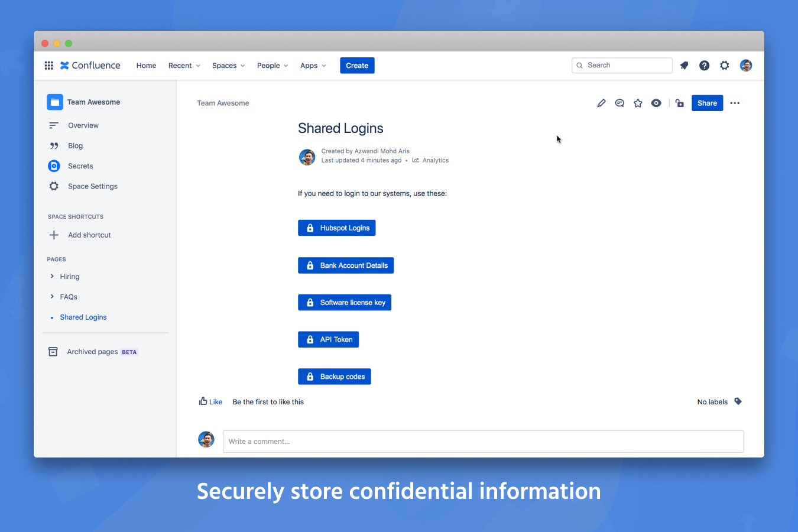Click the Blog quote icon
This screenshot has height=532, width=798.
click(x=54, y=145)
